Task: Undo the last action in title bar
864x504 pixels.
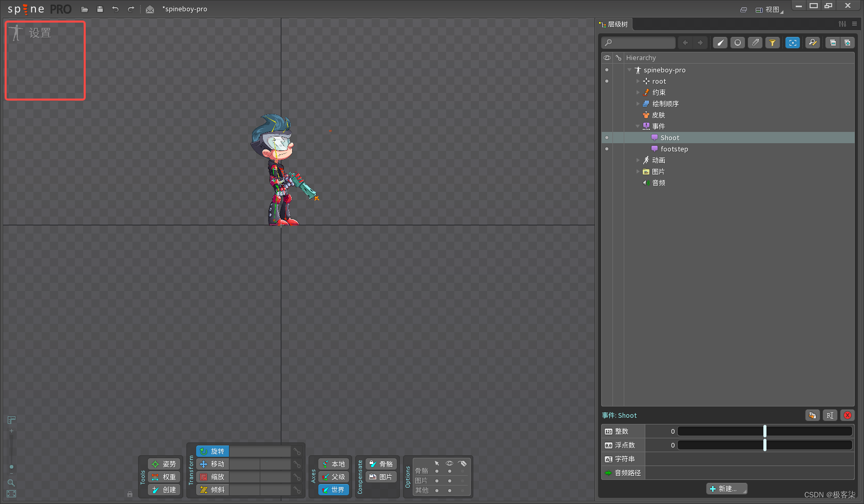Action: 116,9
